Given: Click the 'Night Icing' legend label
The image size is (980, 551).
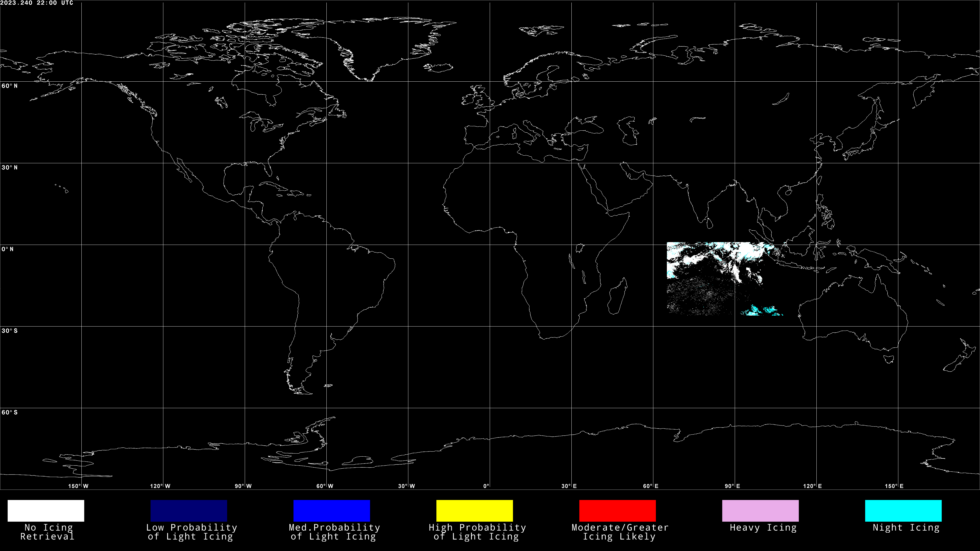Looking at the screenshot, I should tap(906, 528).
